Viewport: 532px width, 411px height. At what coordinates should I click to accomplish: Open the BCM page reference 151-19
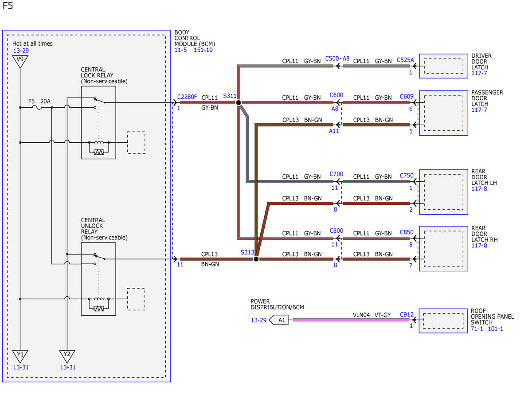point(203,50)
